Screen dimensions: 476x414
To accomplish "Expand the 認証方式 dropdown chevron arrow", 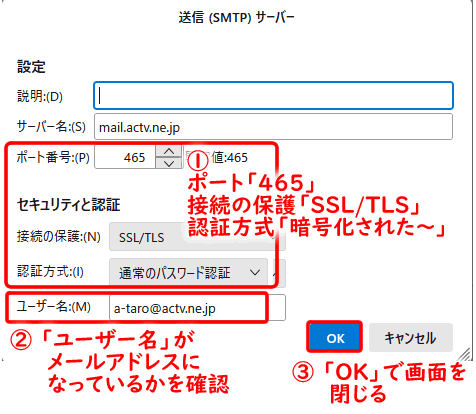I will pyautogui.click(x=255, y=272).
